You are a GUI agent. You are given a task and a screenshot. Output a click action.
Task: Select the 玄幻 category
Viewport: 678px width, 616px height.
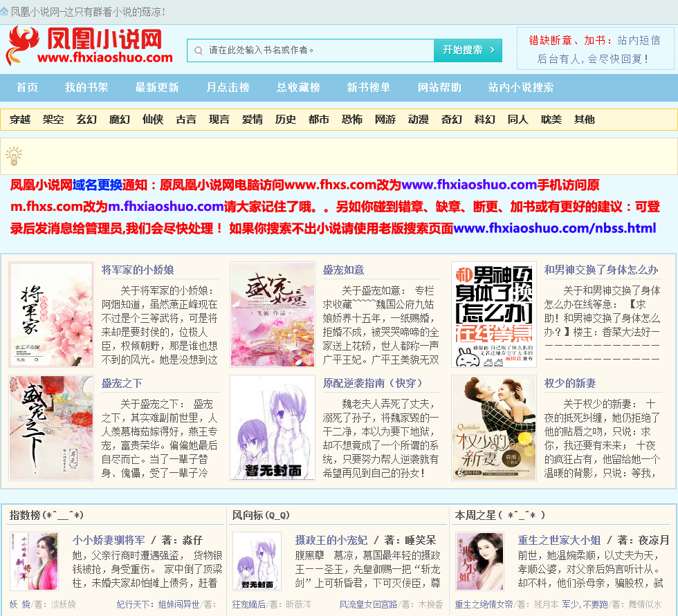86,119
